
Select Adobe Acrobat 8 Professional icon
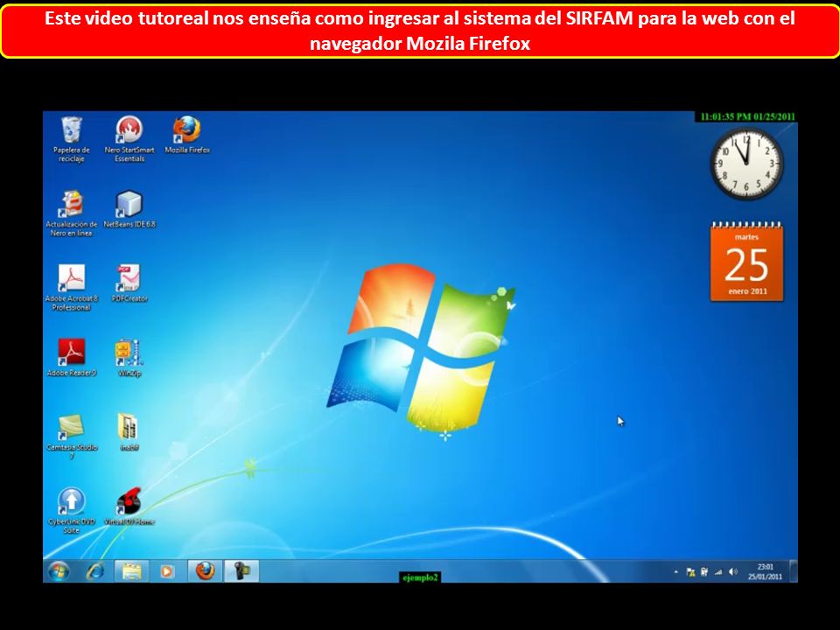point(71,288)
